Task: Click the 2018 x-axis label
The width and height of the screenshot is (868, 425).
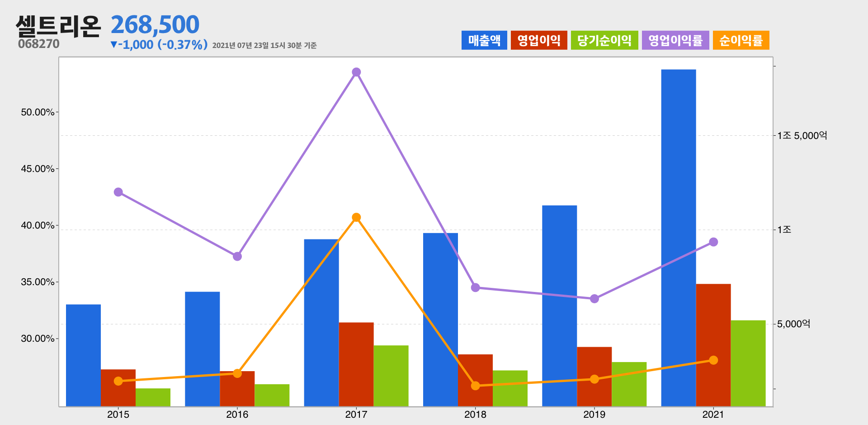Action: (476, 415)
